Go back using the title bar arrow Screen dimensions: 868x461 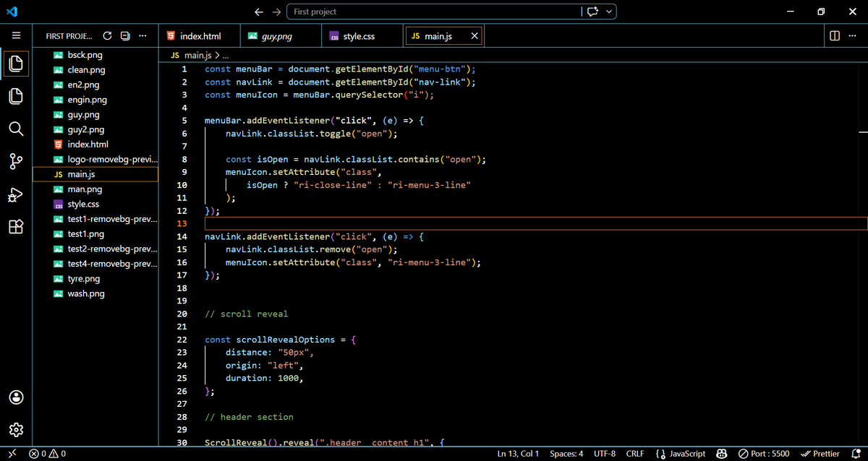(x=259, y=12)
